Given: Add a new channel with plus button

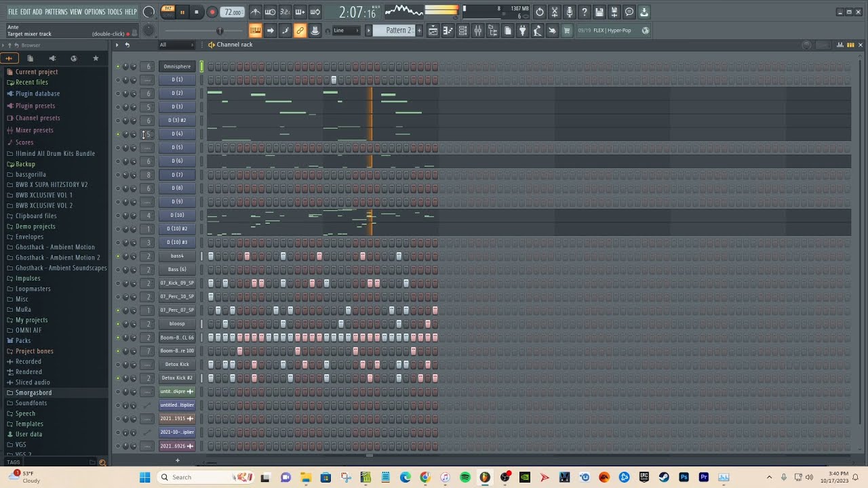Looking at the screenshot, I should (x=178, y=461).
